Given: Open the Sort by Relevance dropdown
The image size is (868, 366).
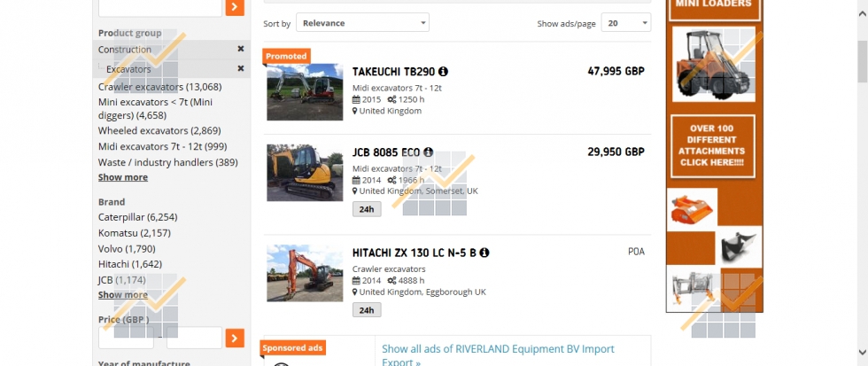Looking at the screenshot, I should click(x=362, y=23).
